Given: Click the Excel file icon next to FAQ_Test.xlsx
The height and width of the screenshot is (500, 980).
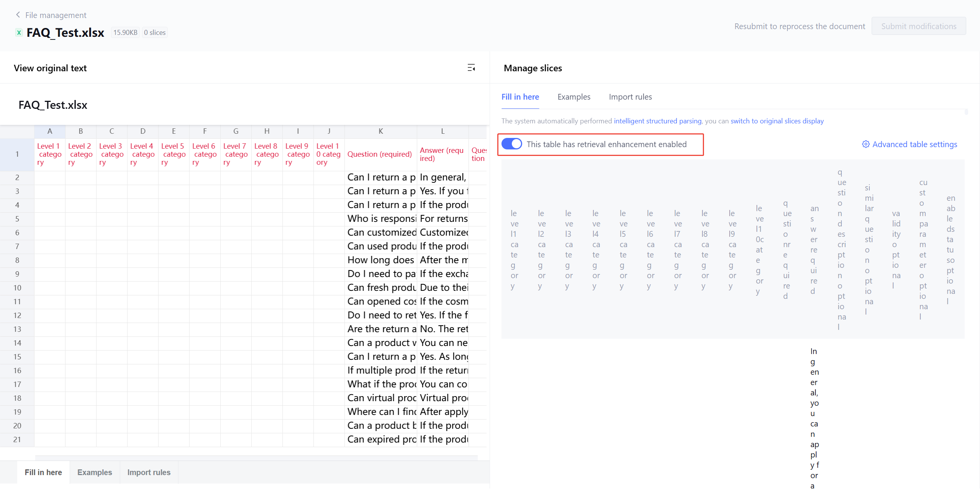Looking at the screenshot, I should point(19,33).
